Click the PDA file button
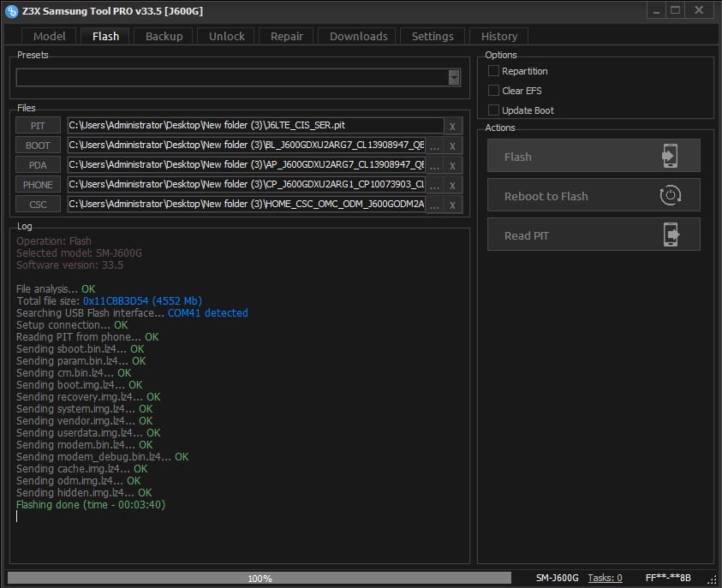This screenshot has height=588, width=722. (x=38, y=165)
